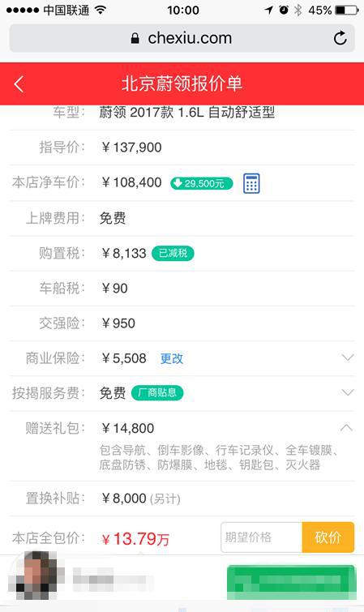The width and height of the screenshot is (364, 612).
Task: Tap the red 13.79万 total price
Action: pyautogui.click(x=135, y=539)
